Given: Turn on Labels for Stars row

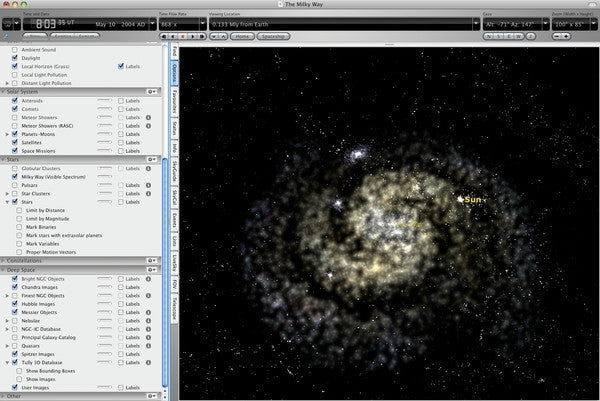Looking at the screenshot, I should click(121, 202).
